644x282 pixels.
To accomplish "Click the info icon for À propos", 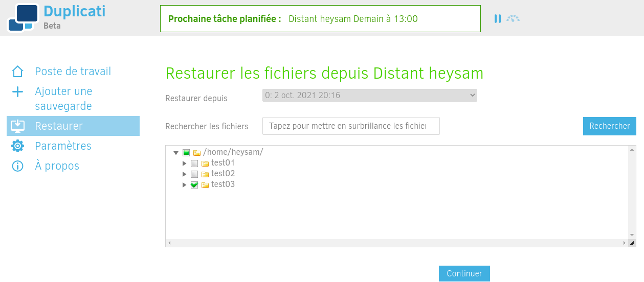I will click(18, 166).
